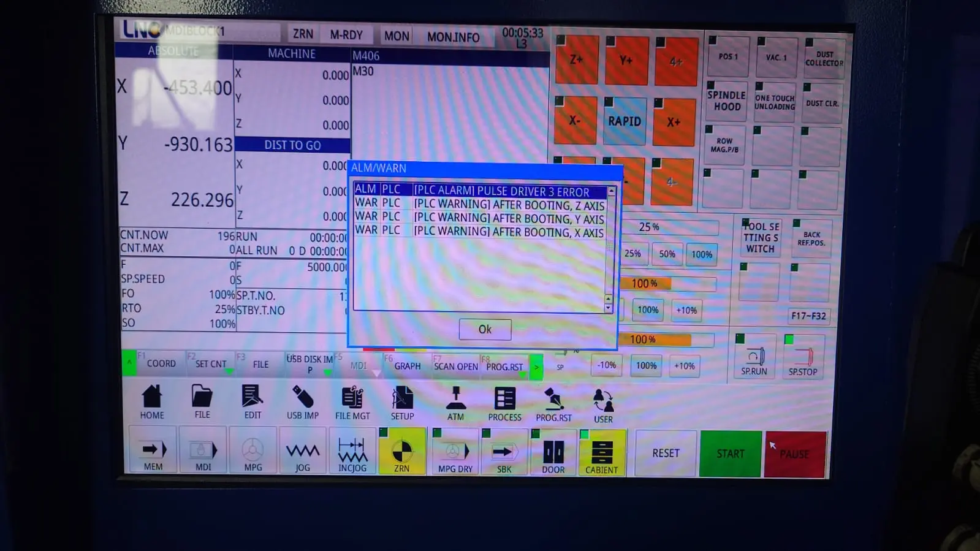This screenshot has width=980, height=551.
Task: Expand function keys with green right arrow
Action: pyautogui.click(x=536, y=367)
